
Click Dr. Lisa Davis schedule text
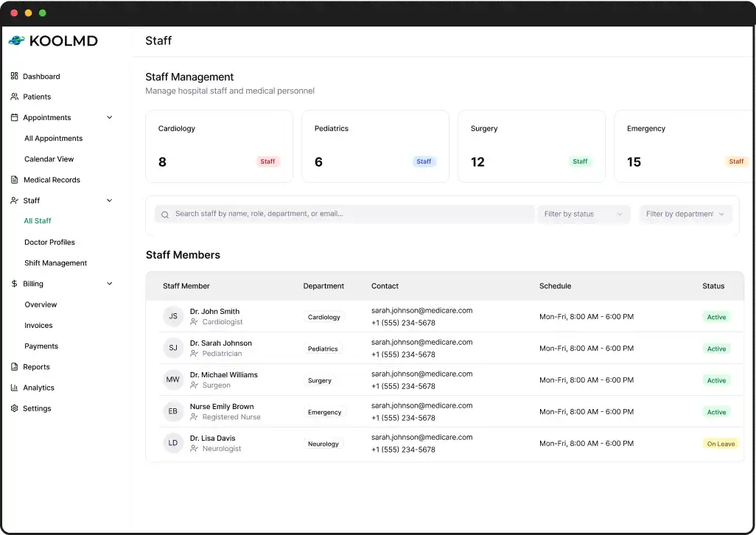point(587,444)
